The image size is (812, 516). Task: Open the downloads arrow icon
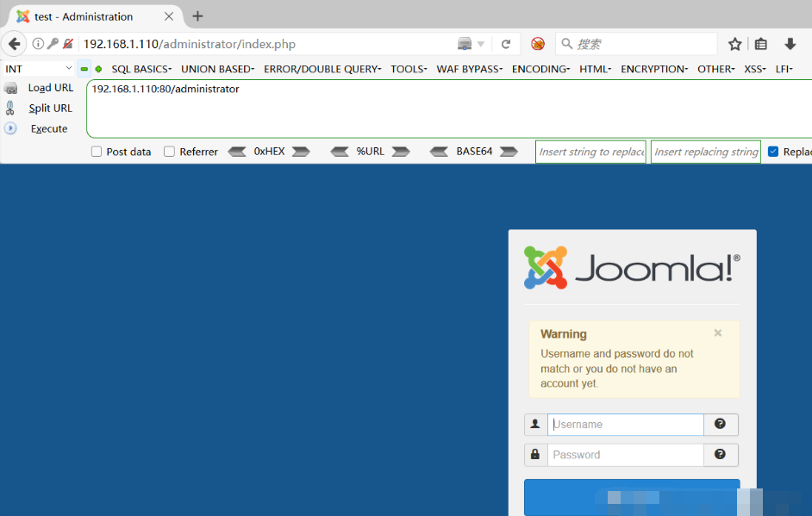[790, 44]
